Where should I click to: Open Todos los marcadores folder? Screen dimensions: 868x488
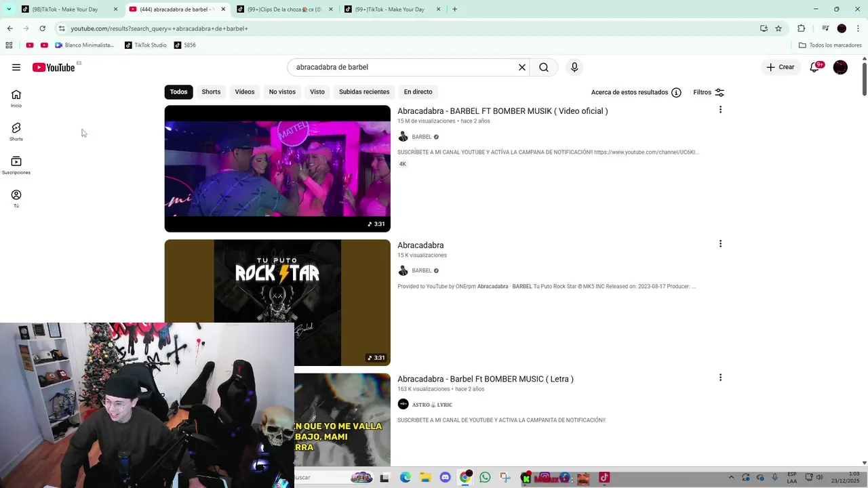(x=830, y=45)
